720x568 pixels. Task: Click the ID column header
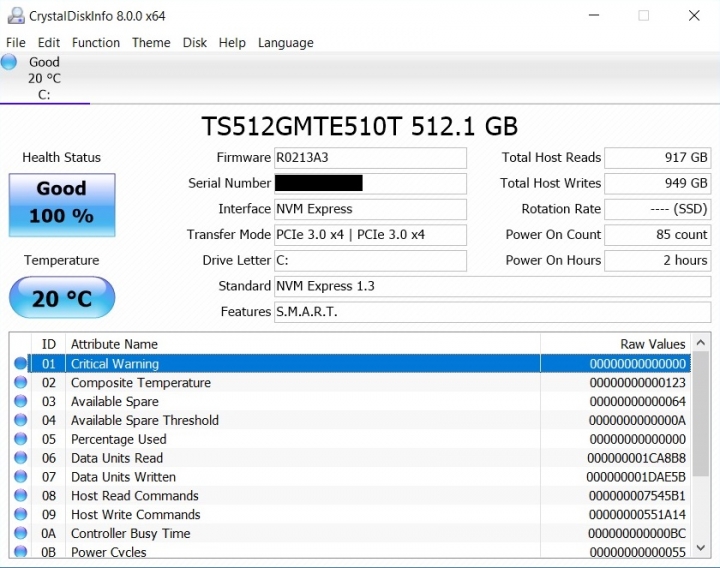[x=48, y=344]
